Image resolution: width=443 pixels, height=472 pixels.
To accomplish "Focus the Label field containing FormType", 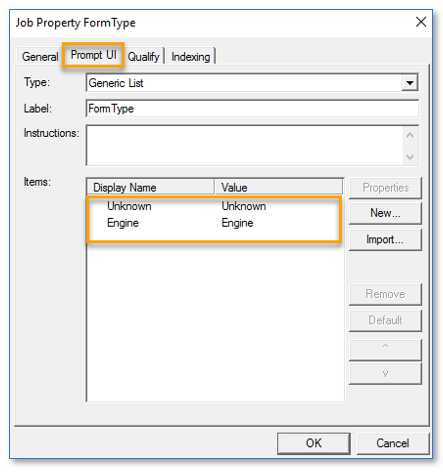I will point(252,108).
